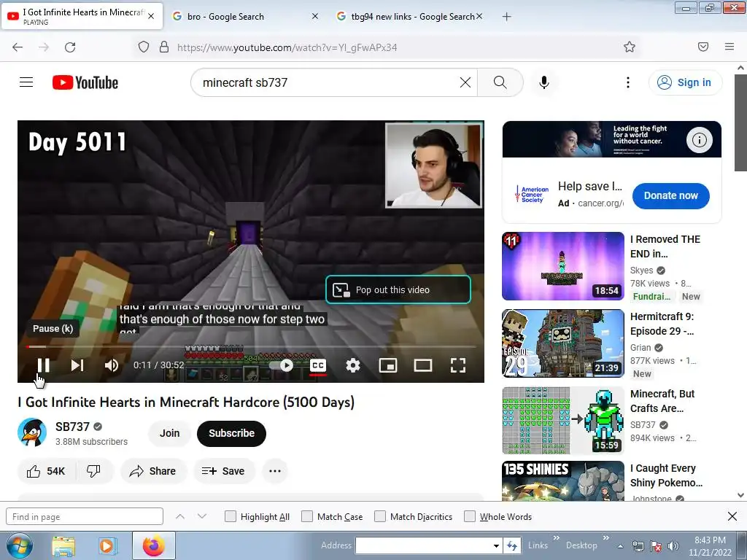Image resolution: width=747 pixels, height=560 pixels.
Task: Subscribe to SB737 channel
Action: click(x=231, y=433)
